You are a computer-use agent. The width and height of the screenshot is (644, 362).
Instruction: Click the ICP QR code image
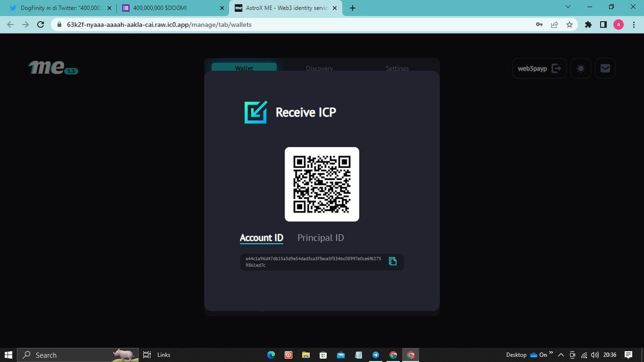(x=321, y=184)
